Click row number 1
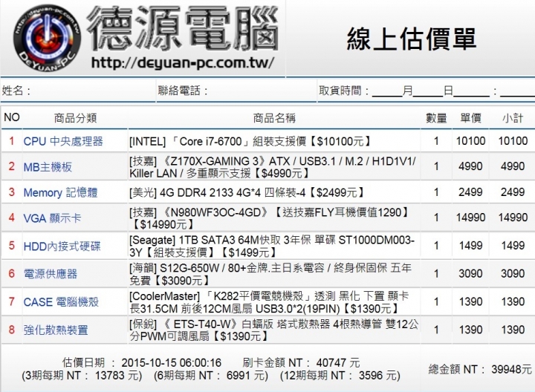The image size is (535, 392). click(x=12, y=141)
